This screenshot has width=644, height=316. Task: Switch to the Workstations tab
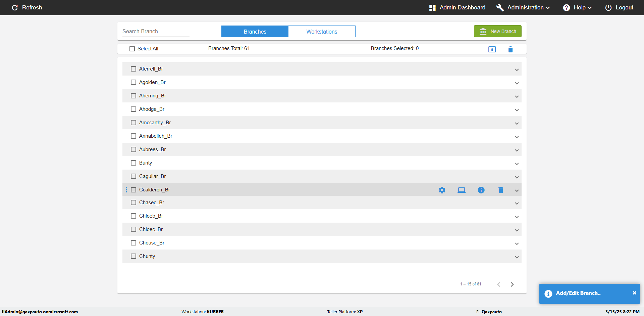tap(322, 32)
